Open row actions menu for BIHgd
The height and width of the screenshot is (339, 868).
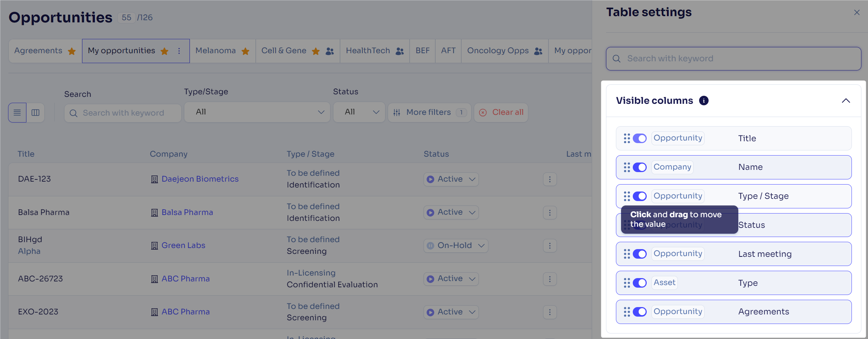coord(550,246)
